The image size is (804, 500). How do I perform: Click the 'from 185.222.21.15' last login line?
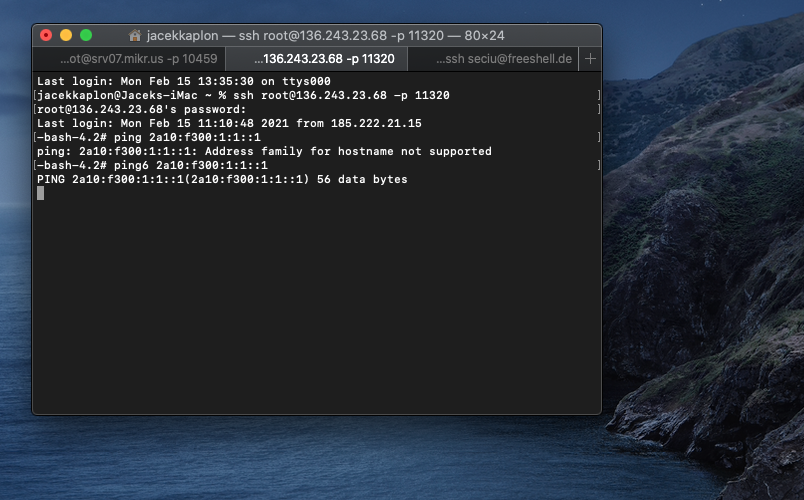[x=229, y=123]
